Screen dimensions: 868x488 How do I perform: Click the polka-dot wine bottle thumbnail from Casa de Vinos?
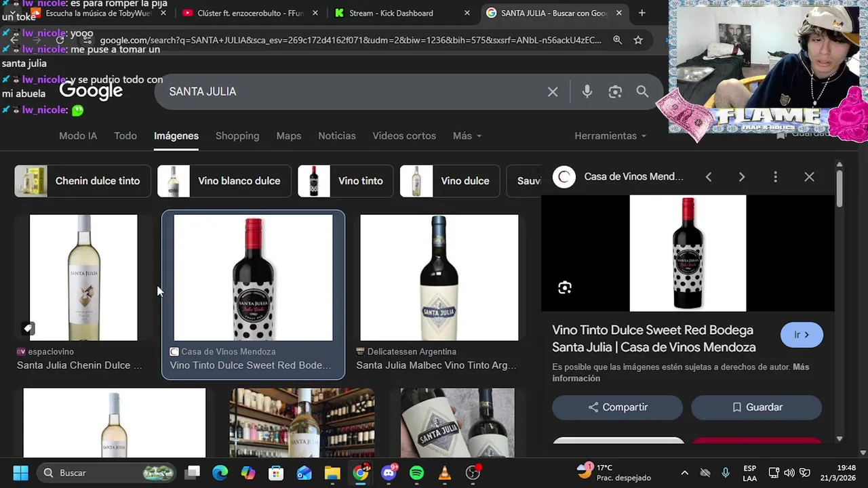point(254,278)
